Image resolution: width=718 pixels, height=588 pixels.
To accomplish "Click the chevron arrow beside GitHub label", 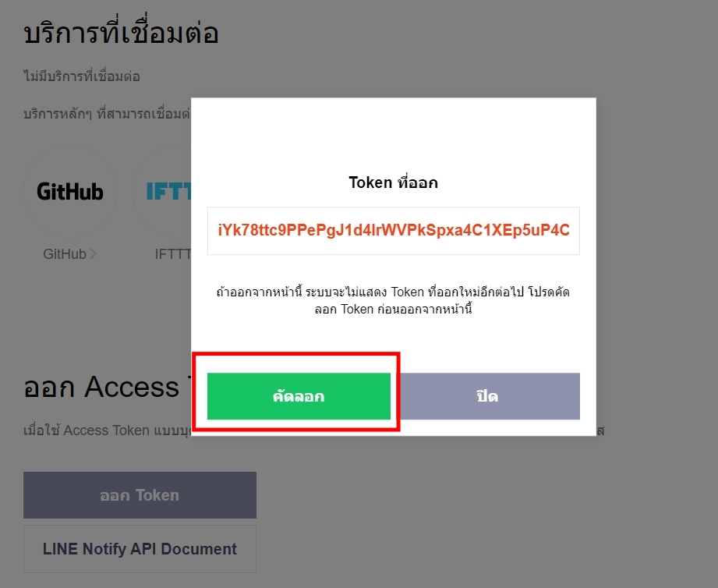I will pyautogui.click(x=93, y=254).
